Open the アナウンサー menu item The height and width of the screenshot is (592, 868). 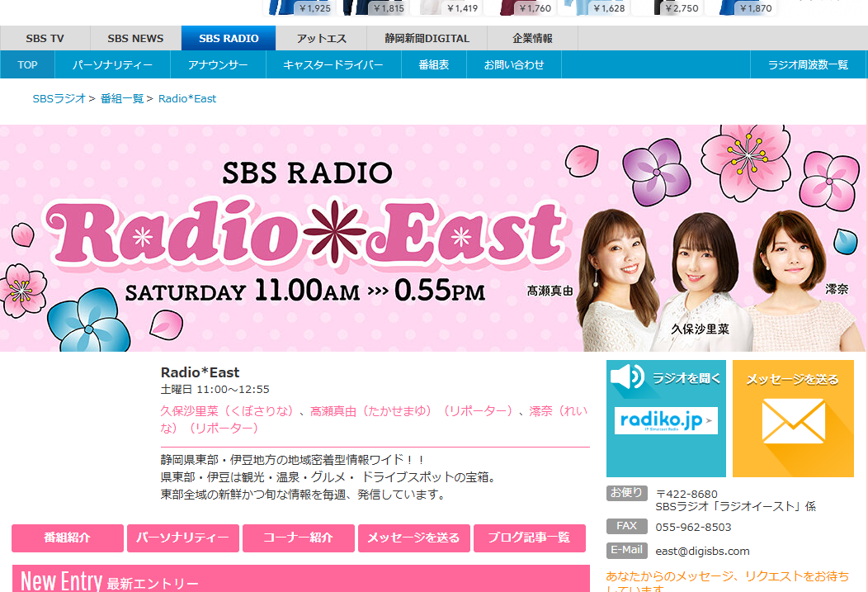(218, 64)
